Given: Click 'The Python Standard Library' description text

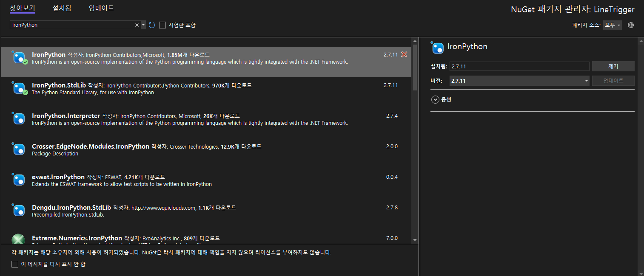Looking at the screenshot, I should click(x=93, y=93).
